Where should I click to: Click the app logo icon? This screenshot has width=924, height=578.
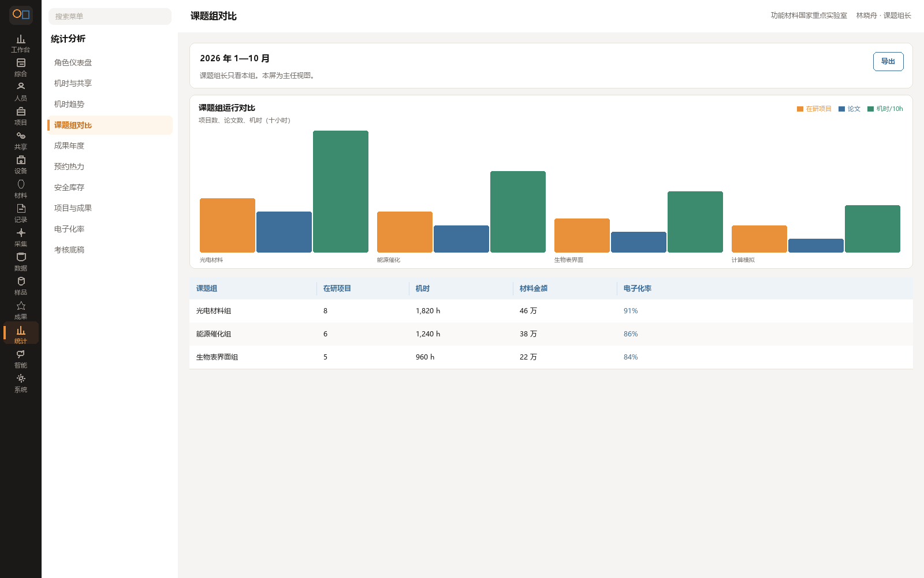tap(21, 14)
